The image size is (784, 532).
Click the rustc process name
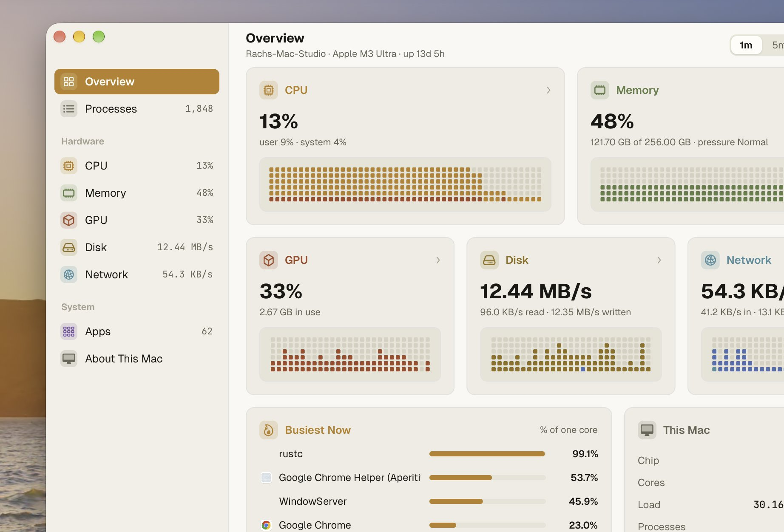(x=291, y=454)
